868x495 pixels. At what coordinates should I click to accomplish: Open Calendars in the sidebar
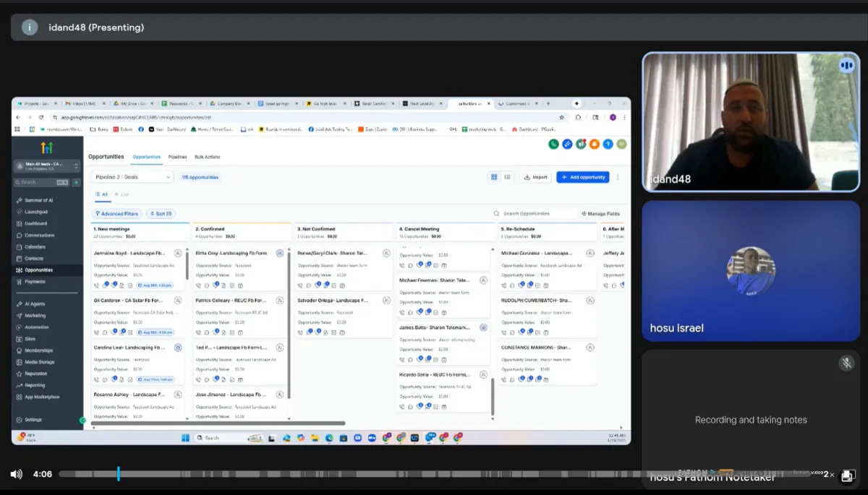[35, 246]
